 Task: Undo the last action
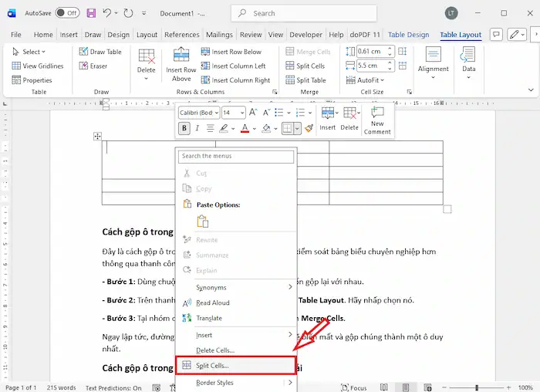tap(107, 13)
